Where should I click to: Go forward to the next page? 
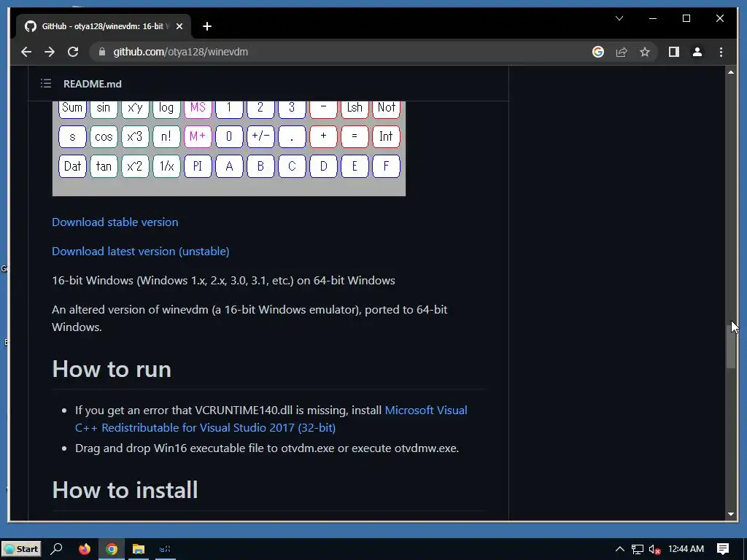click(50, 52)
